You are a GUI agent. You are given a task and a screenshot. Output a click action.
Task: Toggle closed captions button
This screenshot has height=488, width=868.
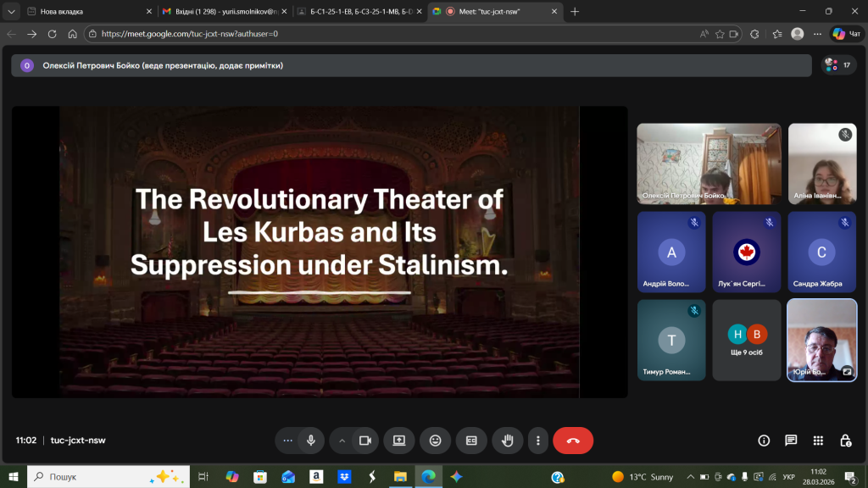tap(471, 441)
